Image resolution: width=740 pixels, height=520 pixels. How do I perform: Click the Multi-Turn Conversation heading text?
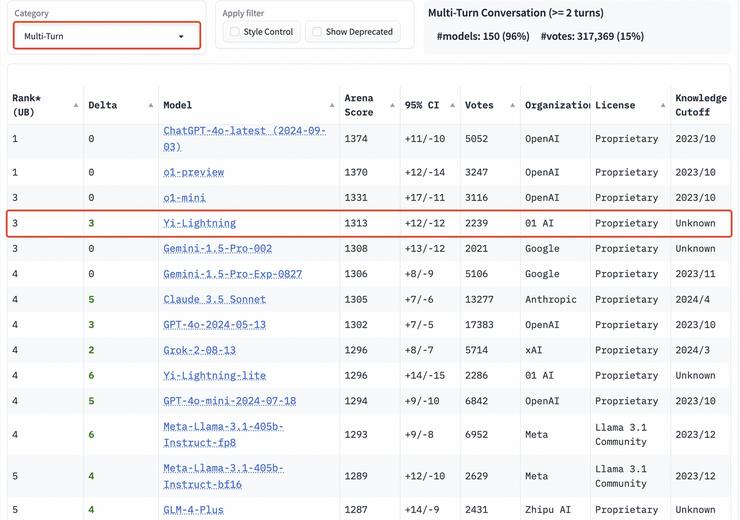[x=515, y=13]
